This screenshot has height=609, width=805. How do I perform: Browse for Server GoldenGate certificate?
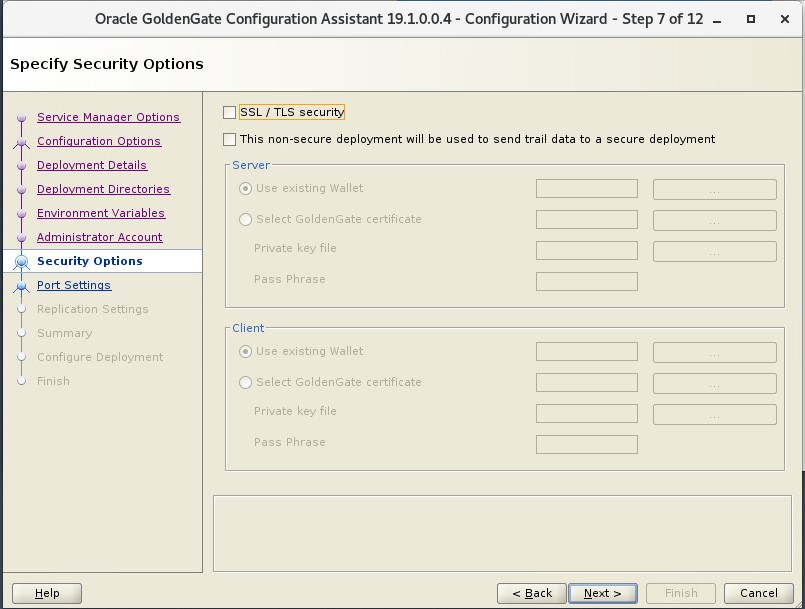[x=715, y=220]
